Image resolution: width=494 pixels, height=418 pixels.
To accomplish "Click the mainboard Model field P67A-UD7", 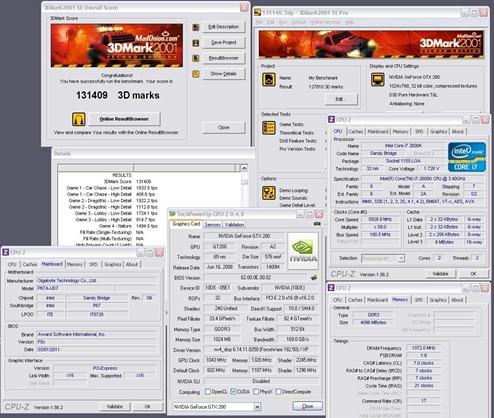I will point(74,288).
